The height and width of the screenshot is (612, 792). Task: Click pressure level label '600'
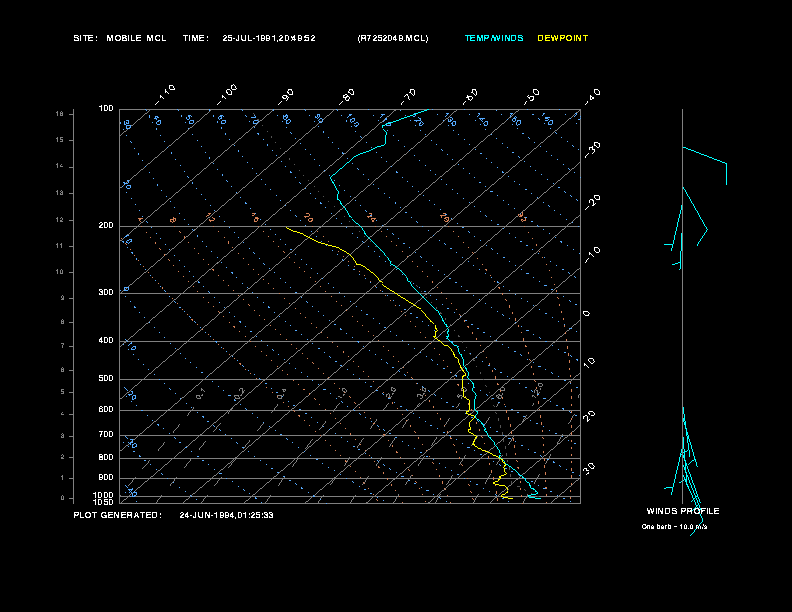point(106,410)
